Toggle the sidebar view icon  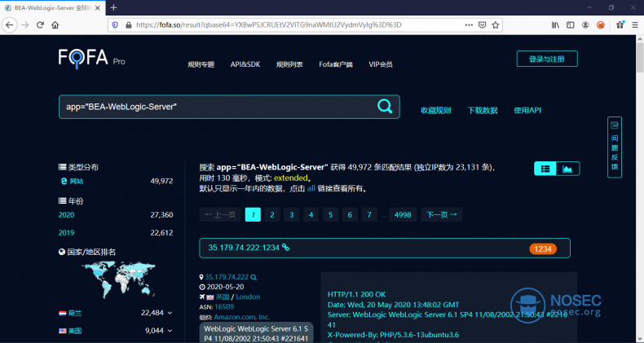point(570,25)
